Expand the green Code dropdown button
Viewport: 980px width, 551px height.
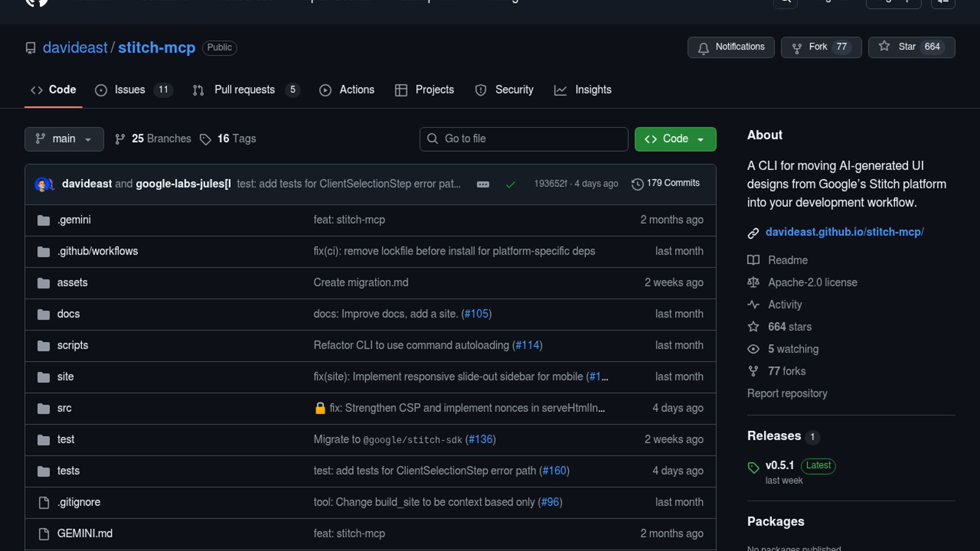675,139
